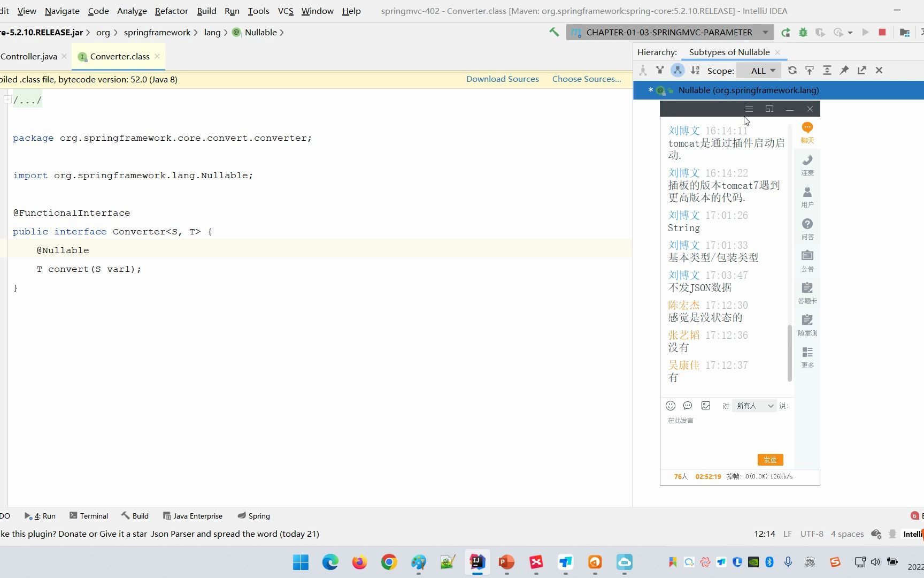Click the chat window scrollbar
This screenshot has width=924, height=578.
790,353
